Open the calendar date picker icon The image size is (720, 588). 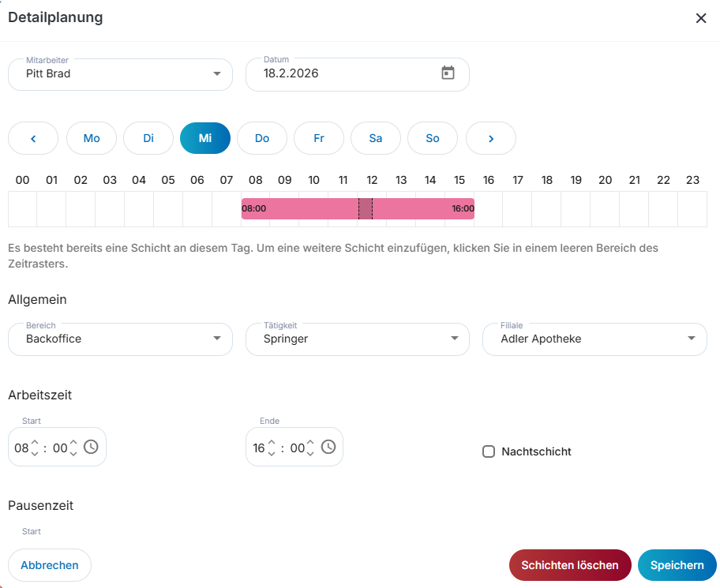coord(448,73)
